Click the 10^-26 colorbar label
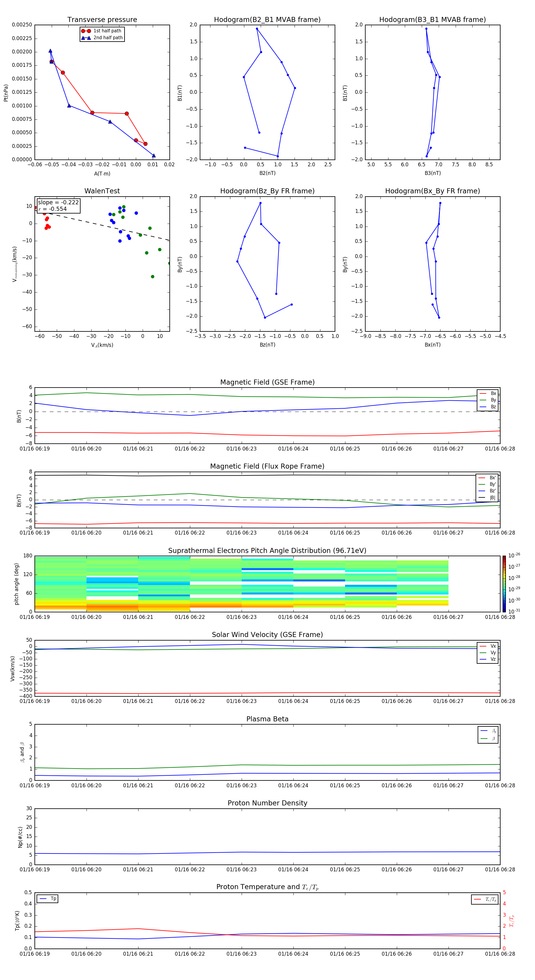 (514, 555)
